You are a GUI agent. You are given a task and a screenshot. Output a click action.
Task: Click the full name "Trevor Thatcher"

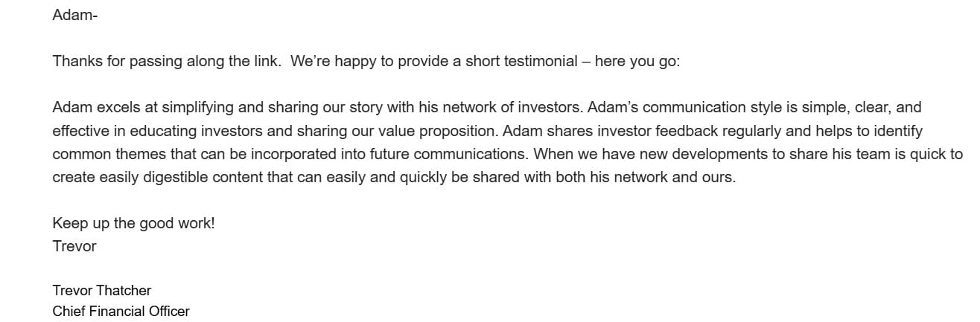tap(102, 290)
